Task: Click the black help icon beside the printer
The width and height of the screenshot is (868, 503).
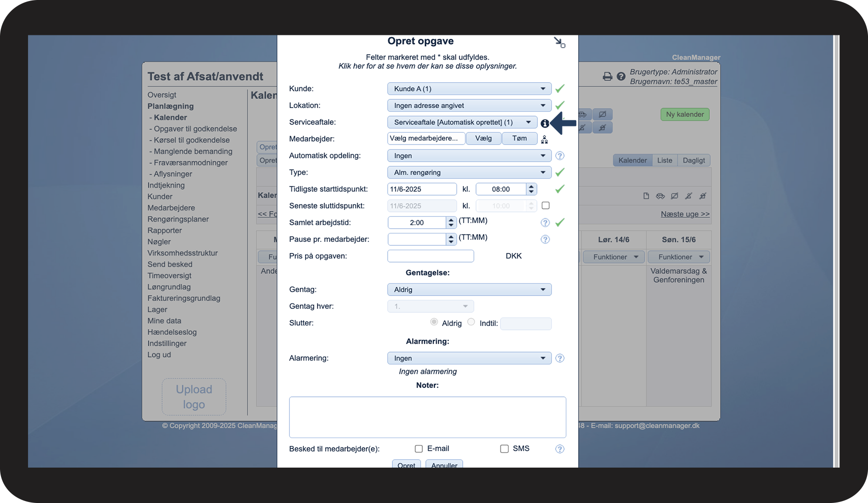Action: (x=621, y=76)
